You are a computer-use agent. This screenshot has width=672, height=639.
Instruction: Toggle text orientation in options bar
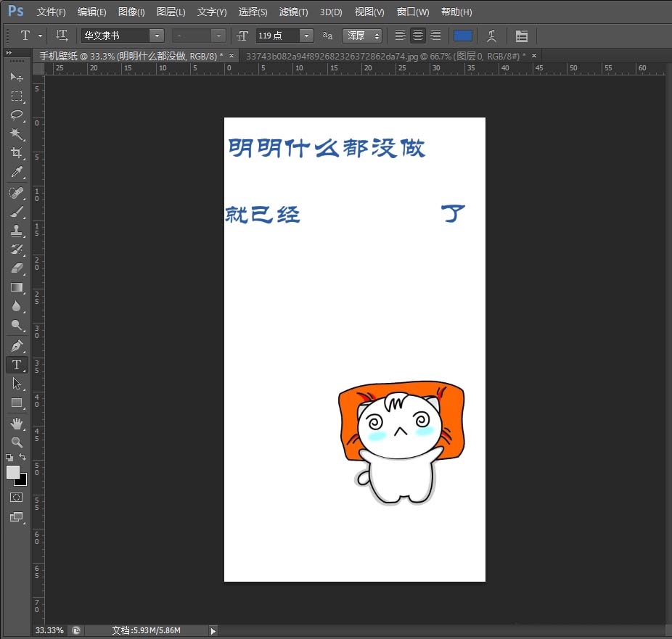(x=62, y=35)
